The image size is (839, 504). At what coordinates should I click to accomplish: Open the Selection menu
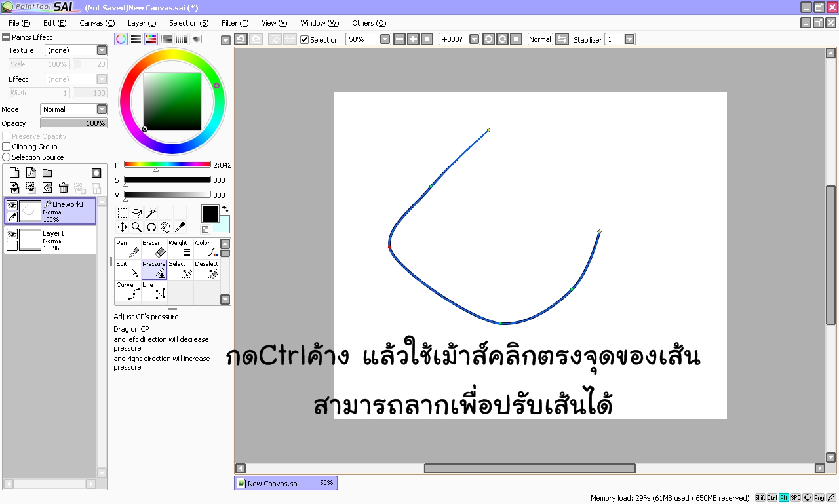tap(189, 23)
